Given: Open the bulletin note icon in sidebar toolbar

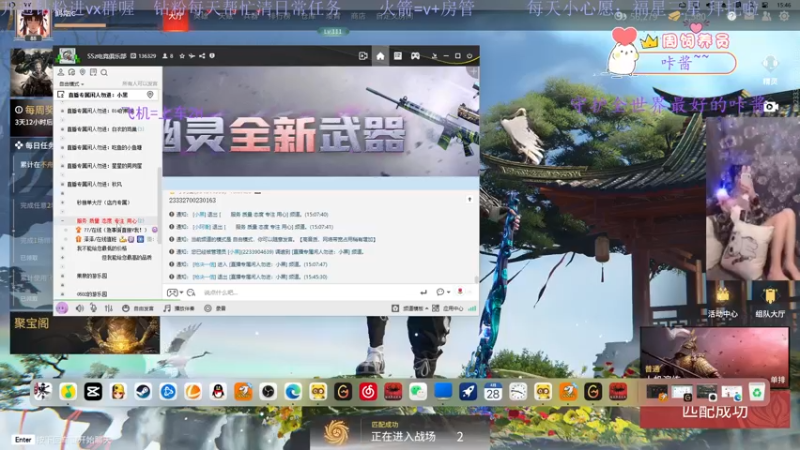Looking at the screenshot, I should coord(93,72).
